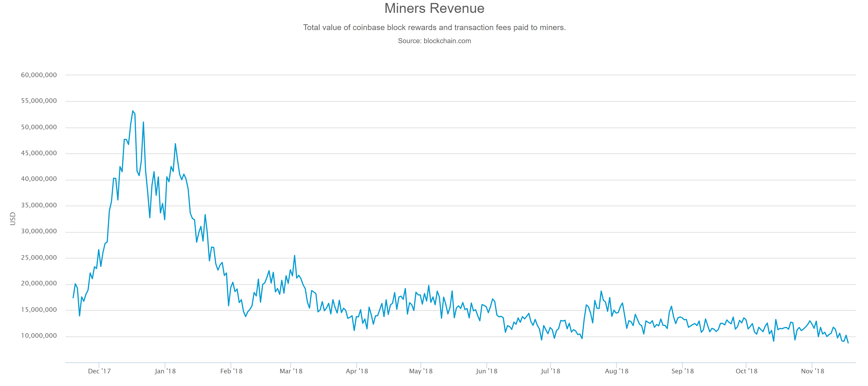
Task: Click the last data point of the line
Action: 848,343
